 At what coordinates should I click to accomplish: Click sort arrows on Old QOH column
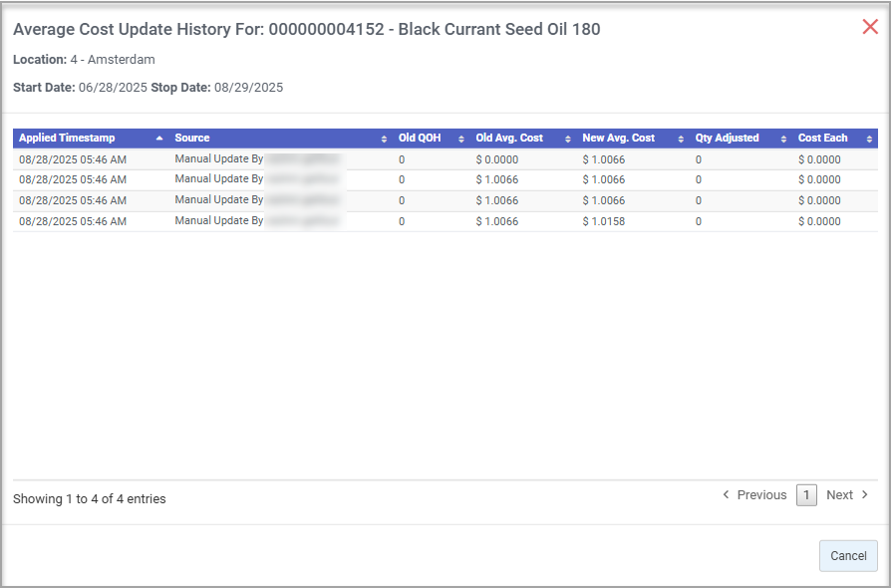point(461,139)
